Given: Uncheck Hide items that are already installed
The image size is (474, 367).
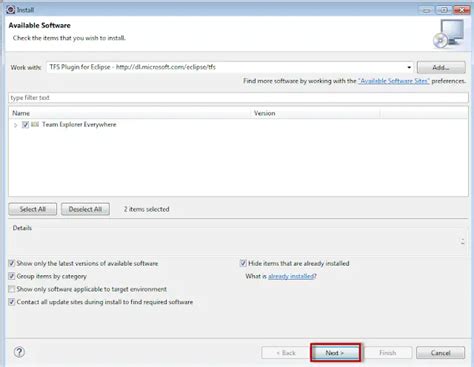Looking at the screenshot, I should click(x=243, y=263).
